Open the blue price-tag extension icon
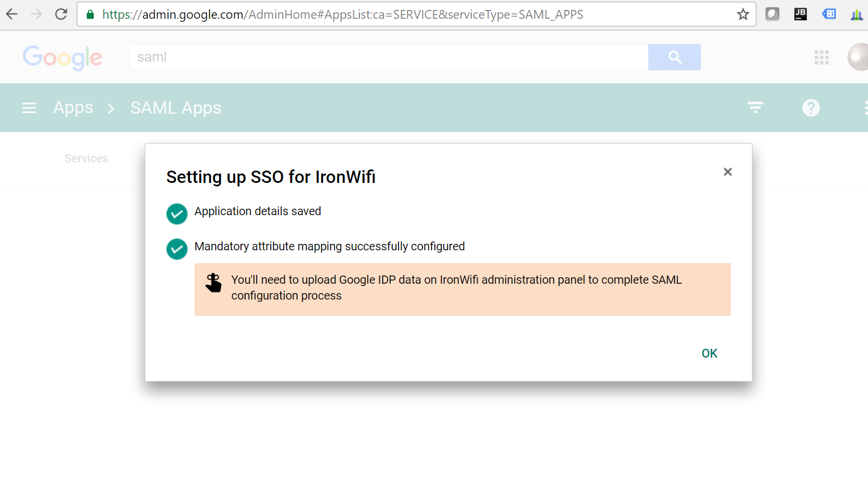The image size is (868, 493). tap(828, 13)
